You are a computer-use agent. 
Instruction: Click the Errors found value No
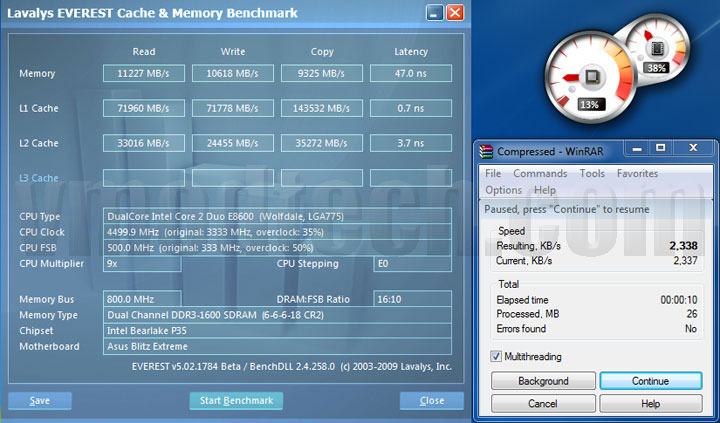tap(691, 329)
